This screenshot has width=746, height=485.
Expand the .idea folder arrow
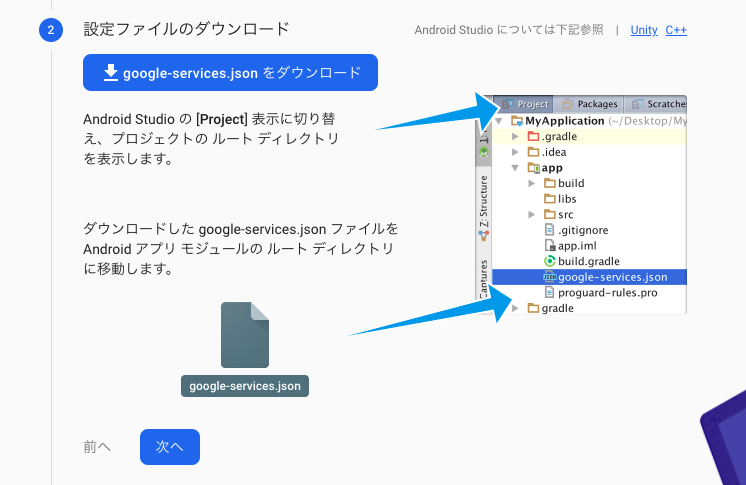pos(515,152)
